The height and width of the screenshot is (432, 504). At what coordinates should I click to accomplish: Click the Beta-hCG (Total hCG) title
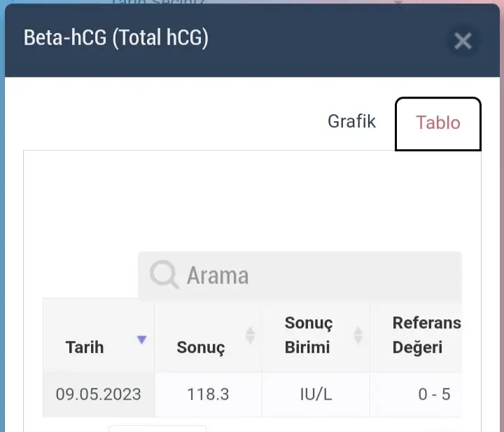(116, 38)
